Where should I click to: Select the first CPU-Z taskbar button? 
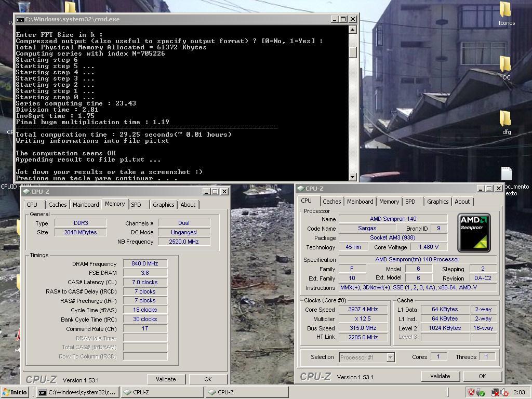point(162,392)
